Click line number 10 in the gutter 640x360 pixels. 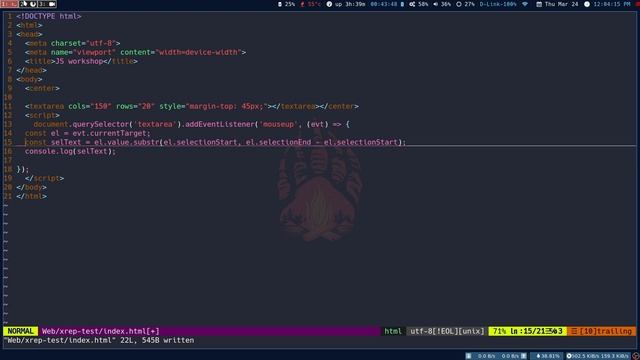point(8,97)
